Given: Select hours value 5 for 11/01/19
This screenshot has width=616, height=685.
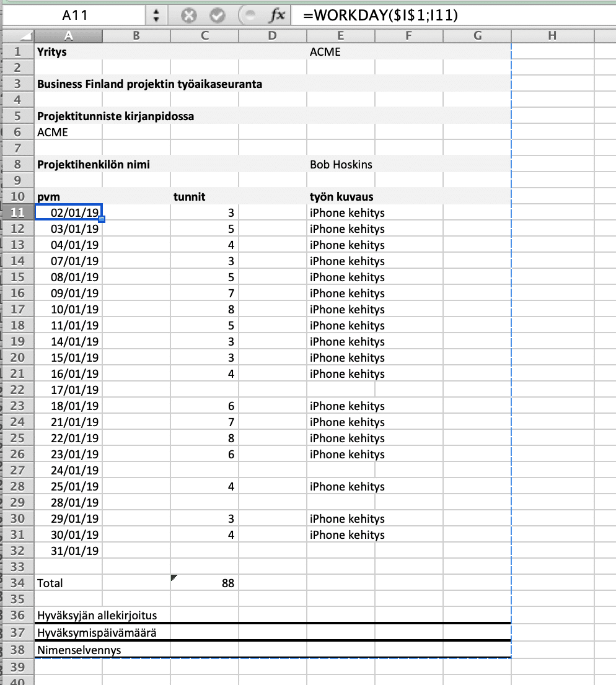Looking at the screenshot, I should click(205, 325).
